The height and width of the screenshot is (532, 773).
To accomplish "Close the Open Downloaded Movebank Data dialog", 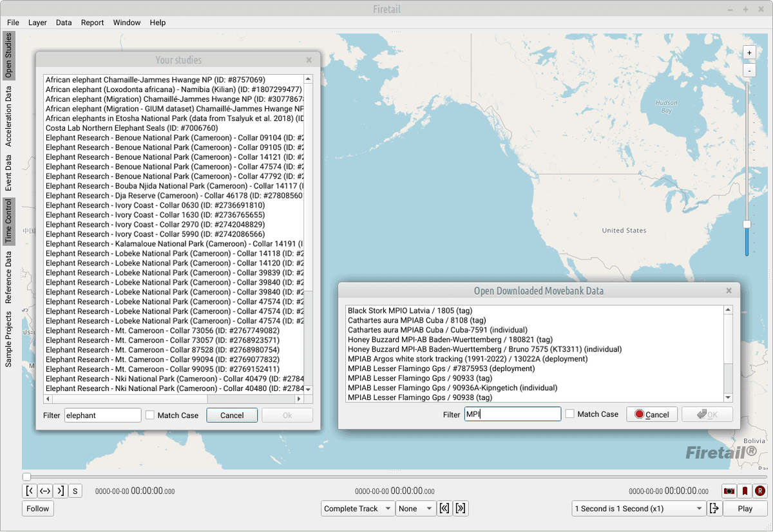I will click(x=729, y=290).
